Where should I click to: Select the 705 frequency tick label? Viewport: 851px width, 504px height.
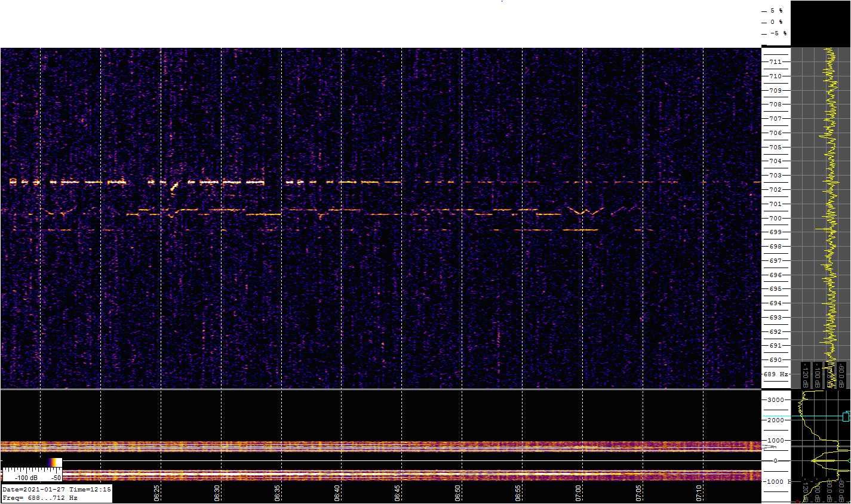coord(776,147)
